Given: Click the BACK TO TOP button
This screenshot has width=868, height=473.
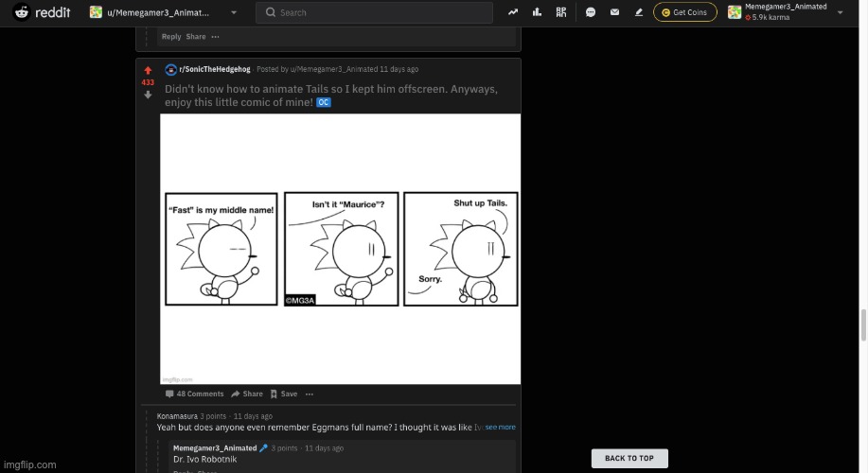Looking at the screenshot, I should pyautogui.click(x=629, y=458).
